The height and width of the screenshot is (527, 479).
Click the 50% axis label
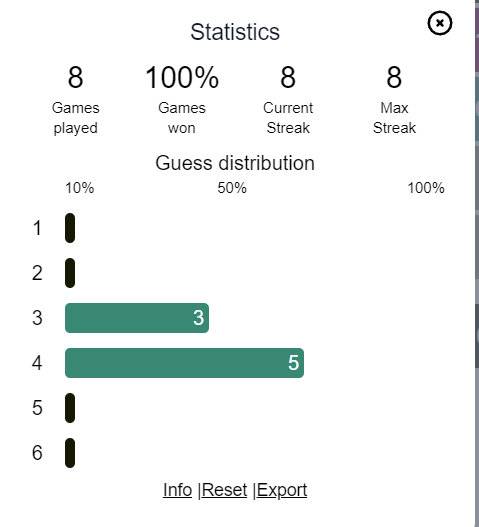(232, 188)
